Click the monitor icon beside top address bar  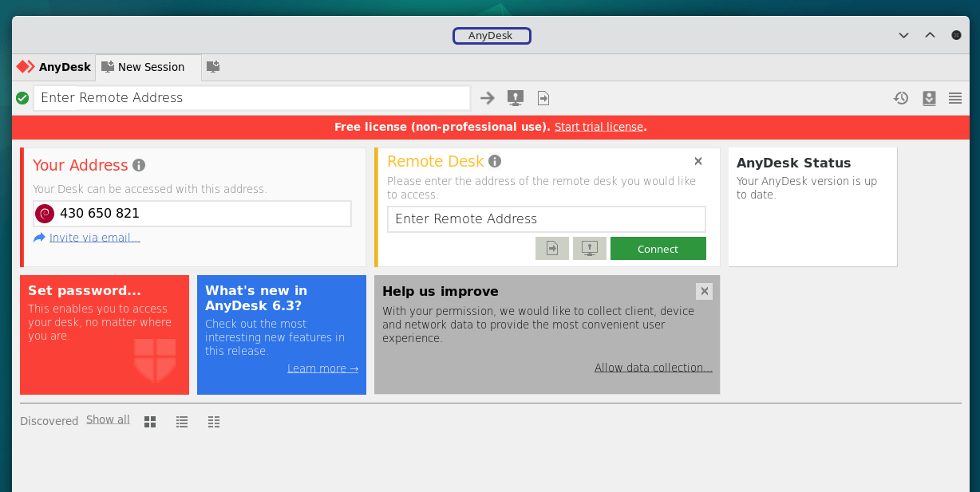pos(516,98)
